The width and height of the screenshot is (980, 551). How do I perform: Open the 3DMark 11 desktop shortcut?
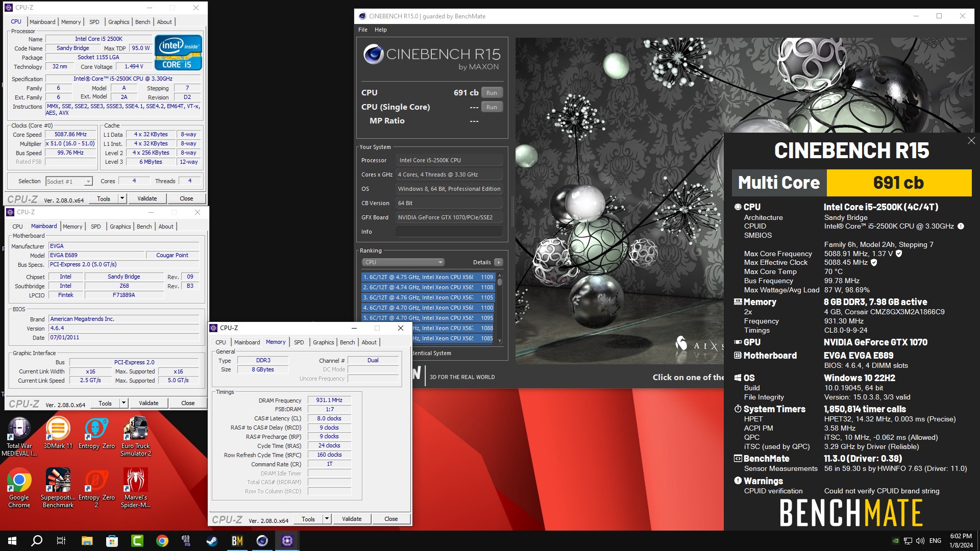[x=58, y=433]
